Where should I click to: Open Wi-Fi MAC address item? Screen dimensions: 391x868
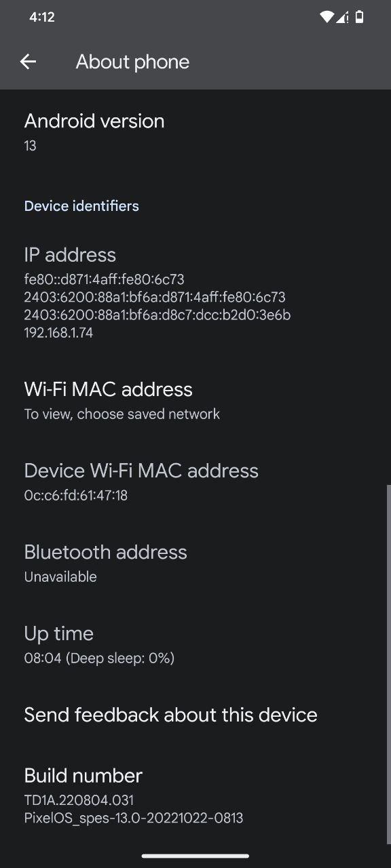coord(195,400)
